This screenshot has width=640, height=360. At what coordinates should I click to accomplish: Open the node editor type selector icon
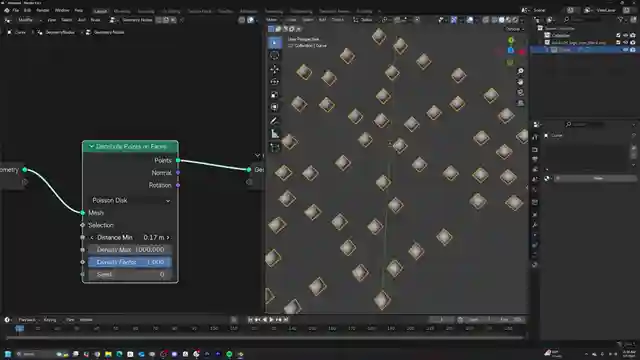pyautogui.click(x=8, y=20)
